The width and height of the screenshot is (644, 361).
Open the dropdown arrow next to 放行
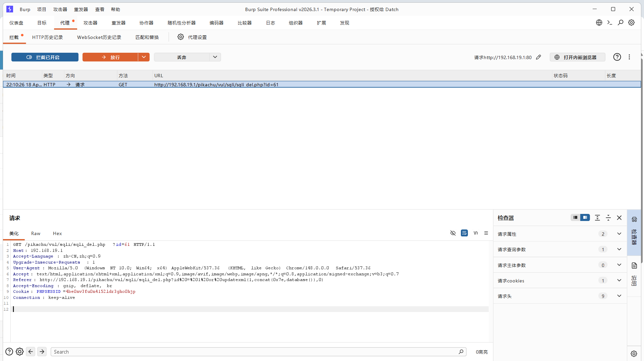coord(144,57)
